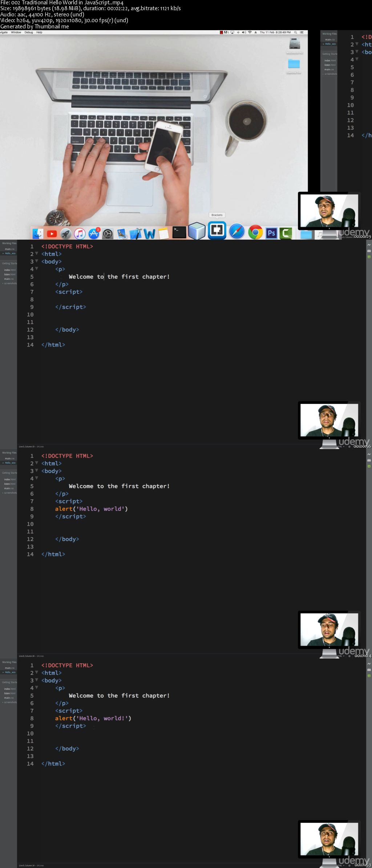Open Spotlight search in menu bar
The width and height of the screenshot is (372, 868).
[296, 32]
